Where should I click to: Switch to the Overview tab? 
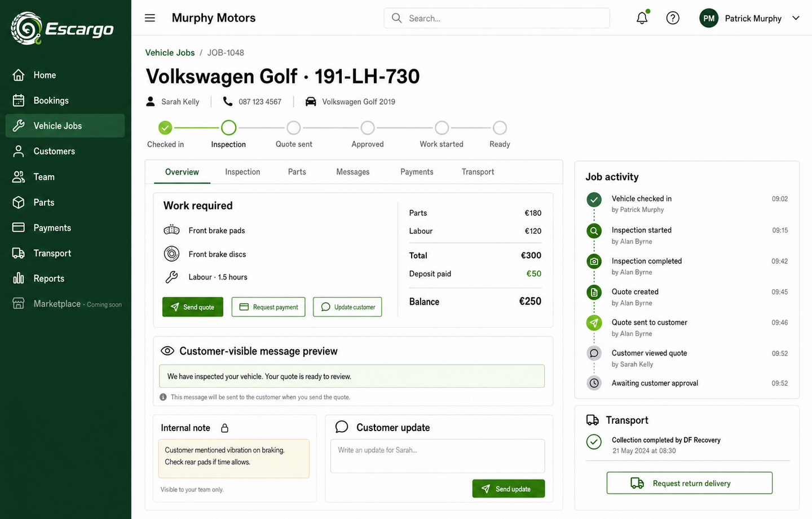point(182,172)
